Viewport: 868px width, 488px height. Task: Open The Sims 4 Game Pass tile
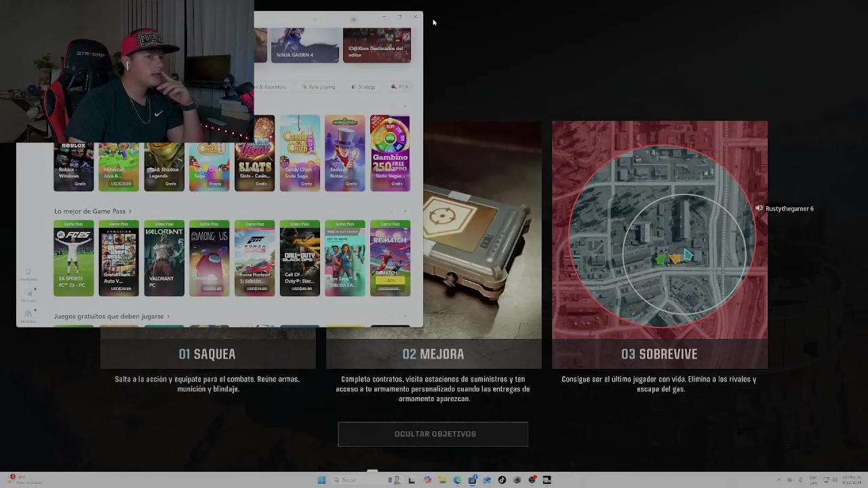(x=344, y=258)
